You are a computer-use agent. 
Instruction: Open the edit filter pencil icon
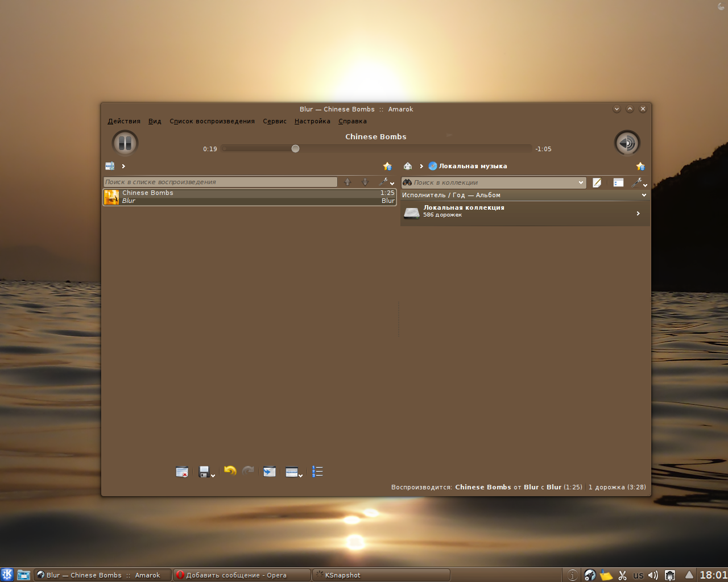pyautogui.click(x=597, y=182)
